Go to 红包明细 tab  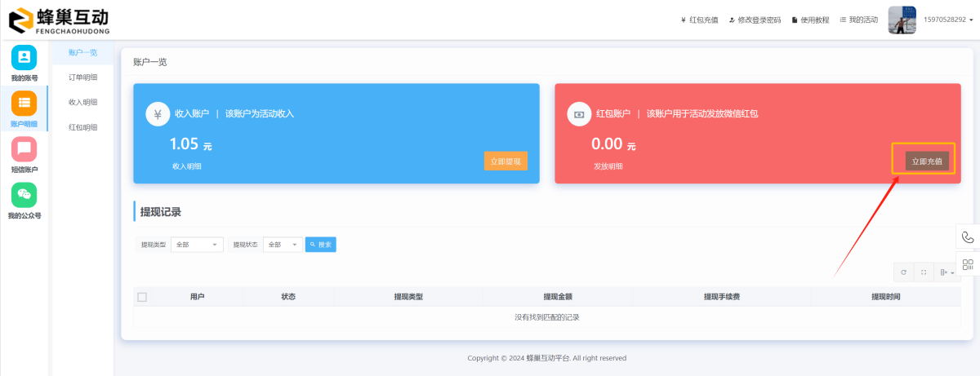point(82,127)
